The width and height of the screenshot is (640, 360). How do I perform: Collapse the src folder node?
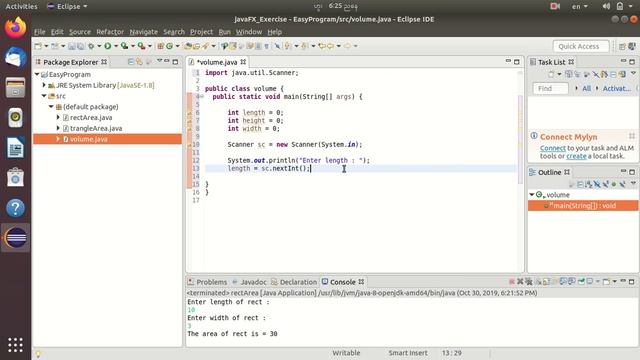pos(44,96)
